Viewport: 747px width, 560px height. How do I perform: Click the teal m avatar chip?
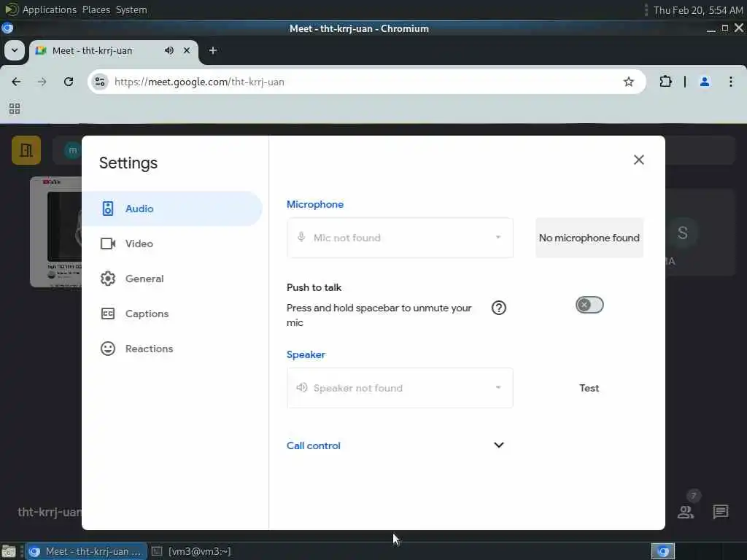tap(72, 150)
